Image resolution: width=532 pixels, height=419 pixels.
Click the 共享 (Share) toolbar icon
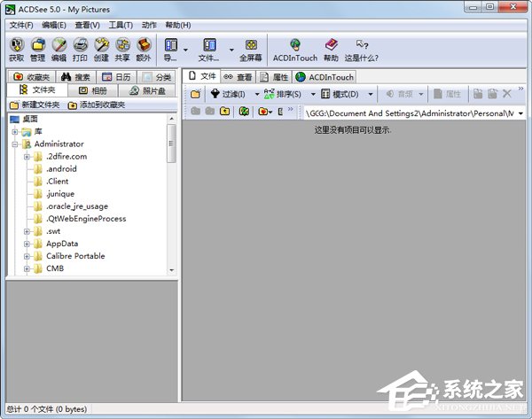tap(122, 50)
